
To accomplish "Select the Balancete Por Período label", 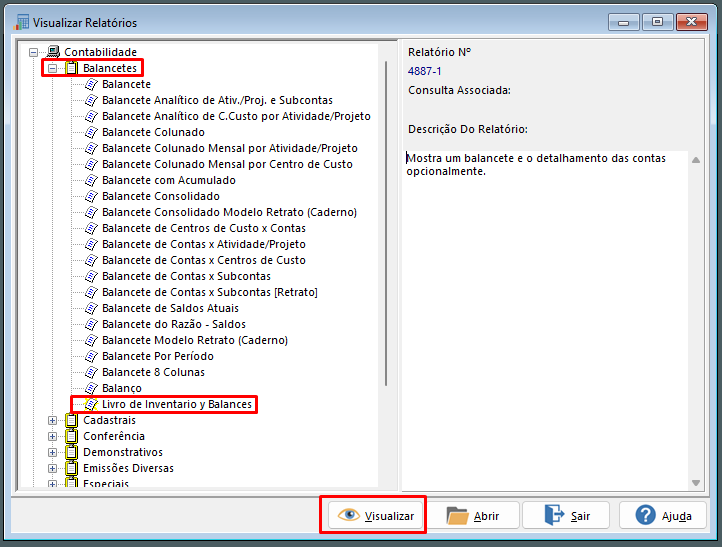I will point(157,356).
